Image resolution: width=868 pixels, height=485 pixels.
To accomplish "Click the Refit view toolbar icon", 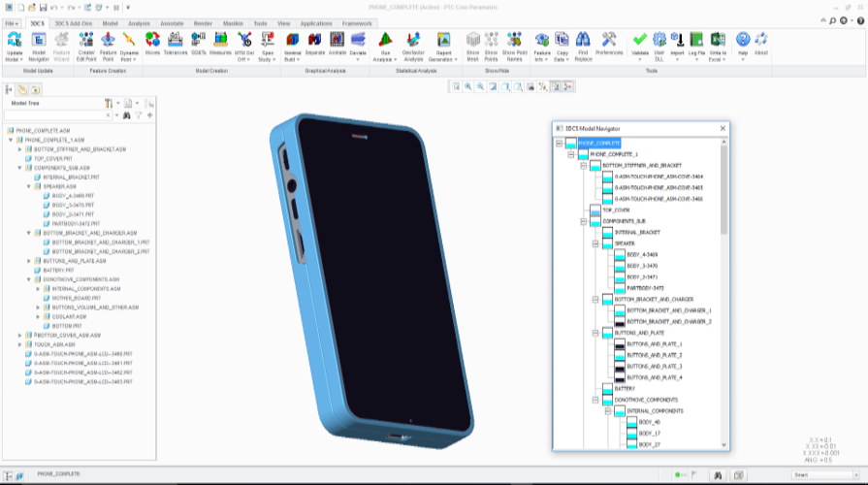I will (456, 87).
